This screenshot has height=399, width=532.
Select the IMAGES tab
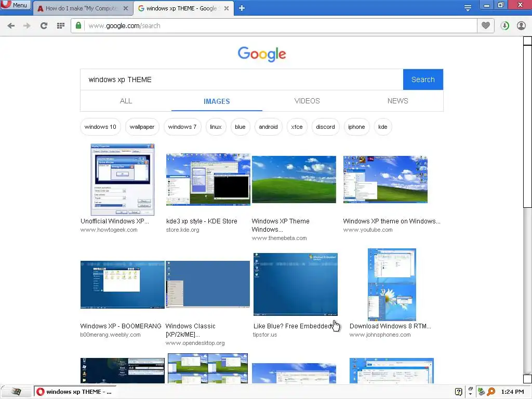point(217,101)
